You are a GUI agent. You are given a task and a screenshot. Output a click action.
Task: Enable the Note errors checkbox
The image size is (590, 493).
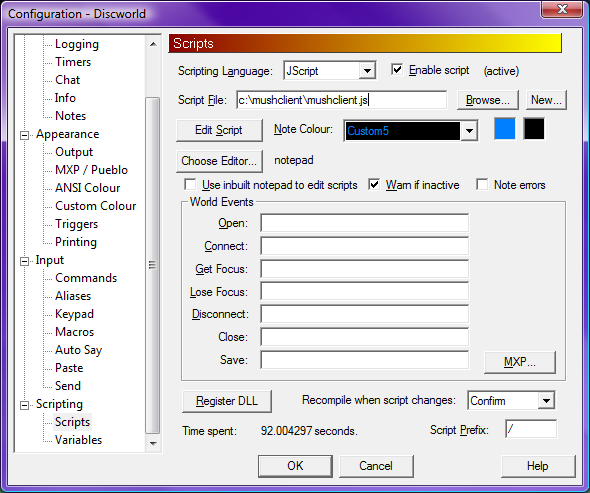click(x=482, y=184)
